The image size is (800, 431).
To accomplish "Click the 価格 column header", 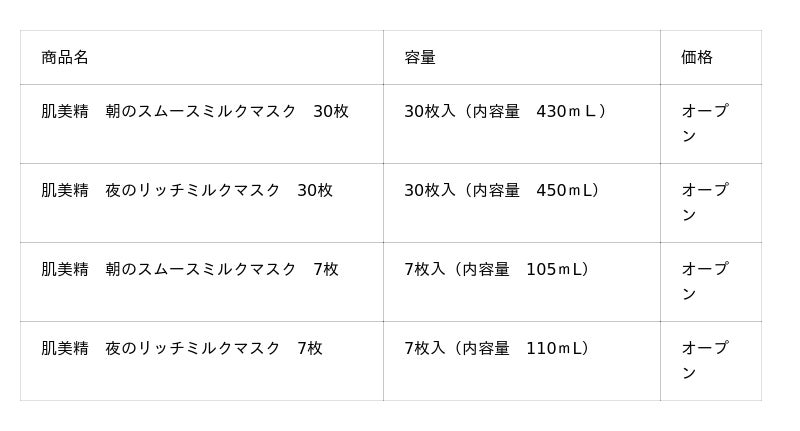I will (x=697, y=57).
